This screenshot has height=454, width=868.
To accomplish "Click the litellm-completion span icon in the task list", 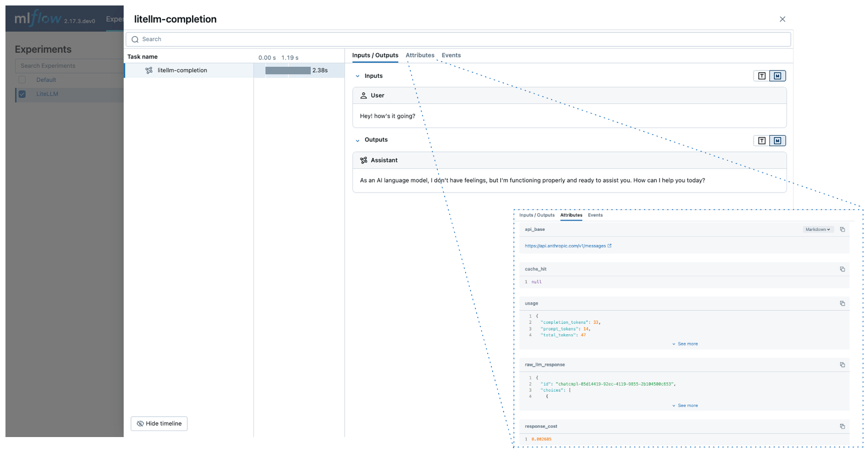I will point(149,71).
